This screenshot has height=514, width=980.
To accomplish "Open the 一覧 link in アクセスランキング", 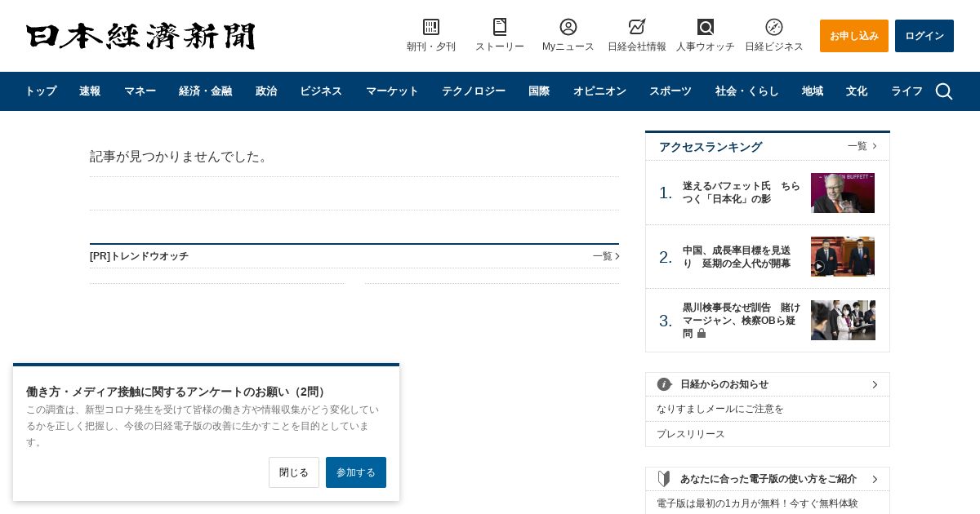I will click(862, 146).
